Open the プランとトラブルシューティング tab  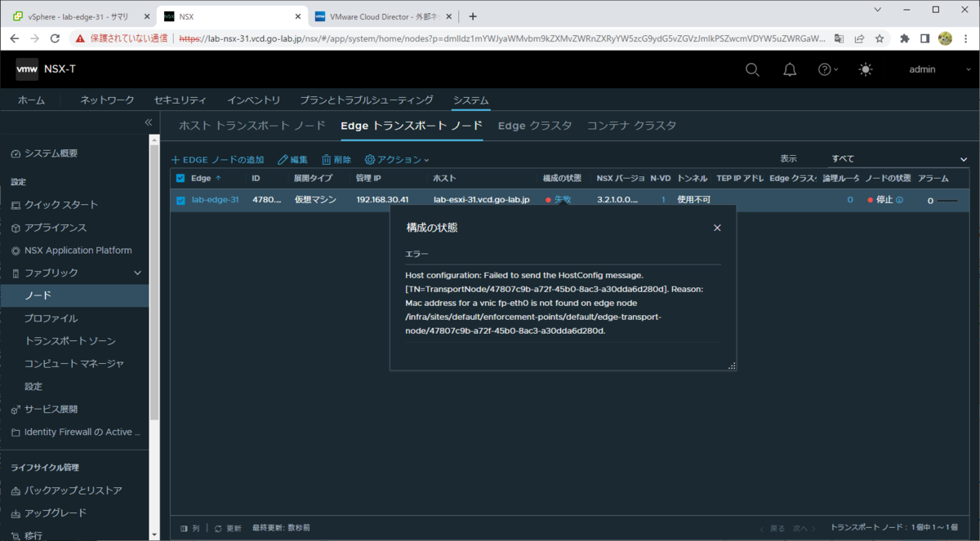click(367, 100)
